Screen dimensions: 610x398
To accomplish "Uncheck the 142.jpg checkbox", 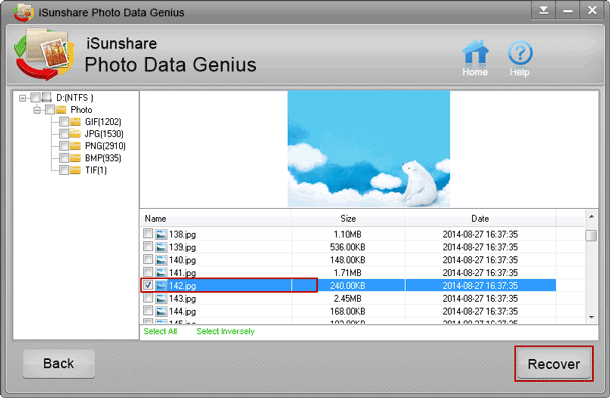I will (148, 285).
